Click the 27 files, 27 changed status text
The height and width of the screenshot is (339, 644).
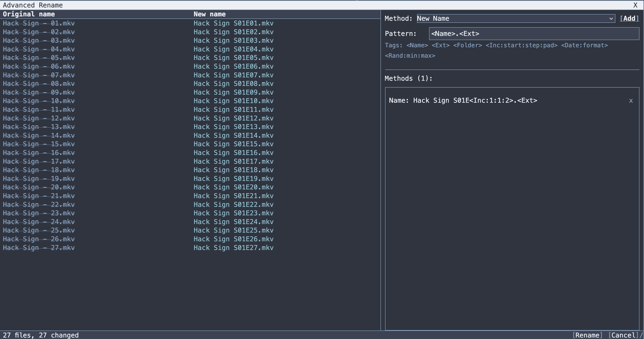[x=41, y=335]
